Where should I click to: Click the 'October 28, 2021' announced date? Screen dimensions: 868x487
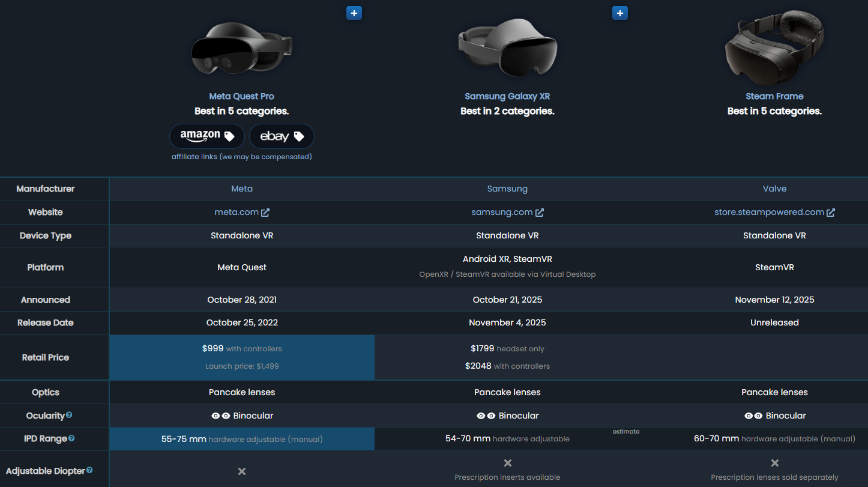pyautogui.click(x=242, y=300)
